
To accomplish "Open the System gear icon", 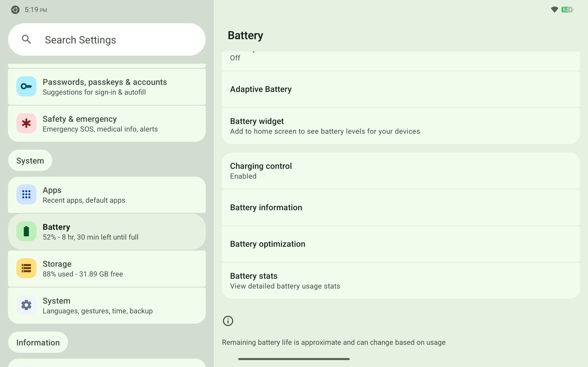I will (x=26, y=305).
